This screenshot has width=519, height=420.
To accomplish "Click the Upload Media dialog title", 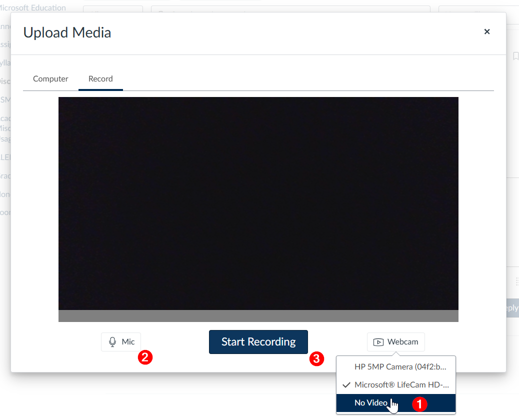I will [x=67, y=32].
